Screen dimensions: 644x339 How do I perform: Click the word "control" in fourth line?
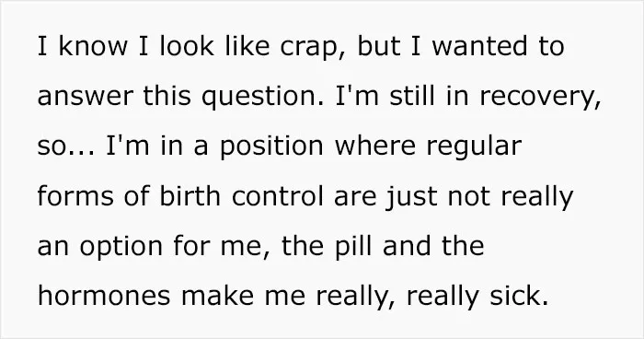278,196
